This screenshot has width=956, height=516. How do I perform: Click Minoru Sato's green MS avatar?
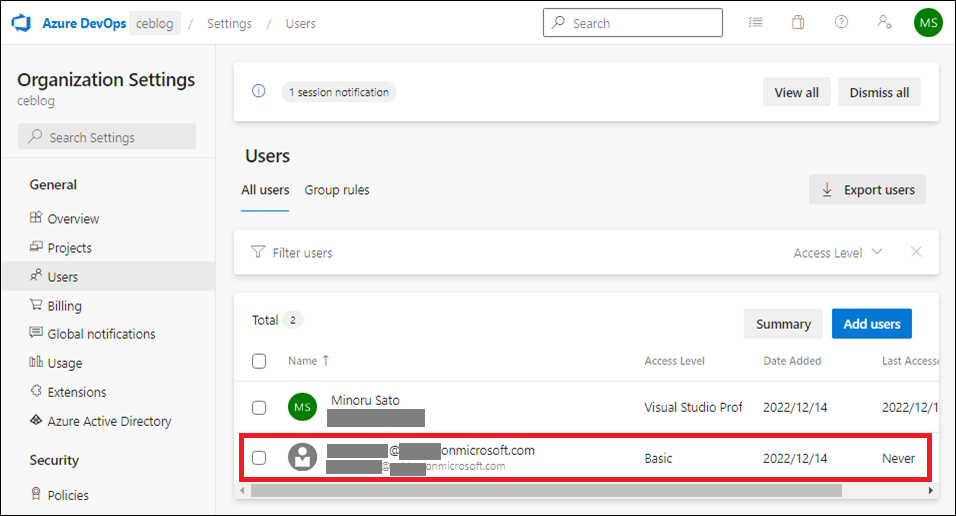(302, 407)
